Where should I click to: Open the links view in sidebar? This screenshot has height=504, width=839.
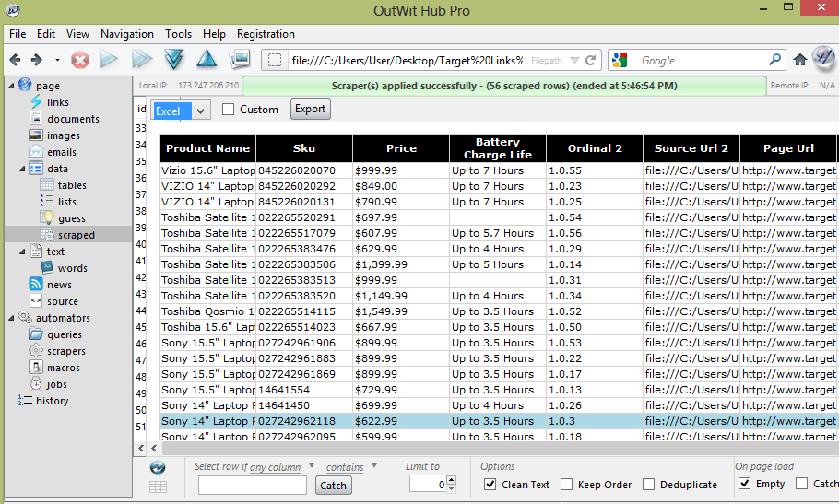point(57,102)
